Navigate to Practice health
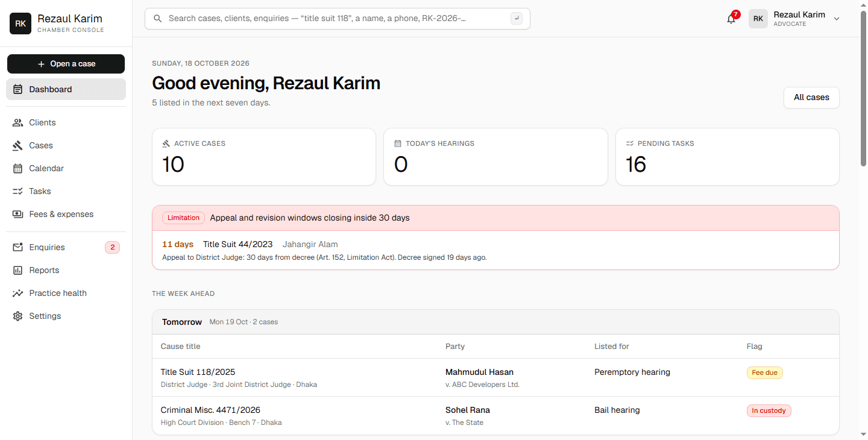The width and height of the screenshot is (868, 440). tap(66, 293)
